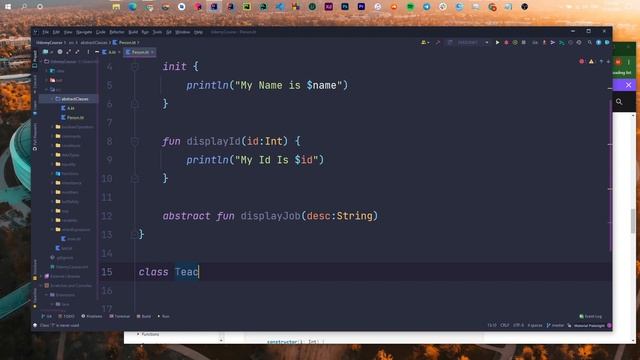Screen dimensions: 640x360
Task: Click the user account icon in toolbar
Action: click(423, 42)
